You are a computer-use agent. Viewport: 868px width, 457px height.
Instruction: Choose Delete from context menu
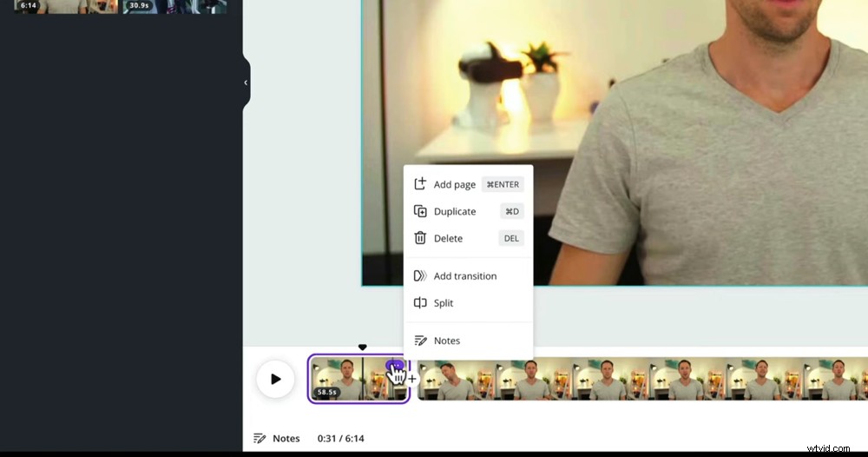coord(469,238)
